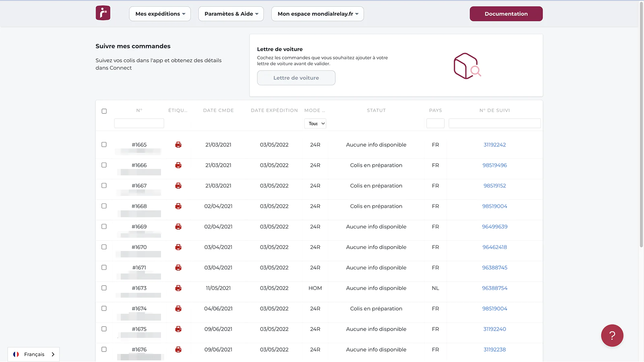
Task: Click the Suivre mes commandes heading
Action: coord(133,46)
